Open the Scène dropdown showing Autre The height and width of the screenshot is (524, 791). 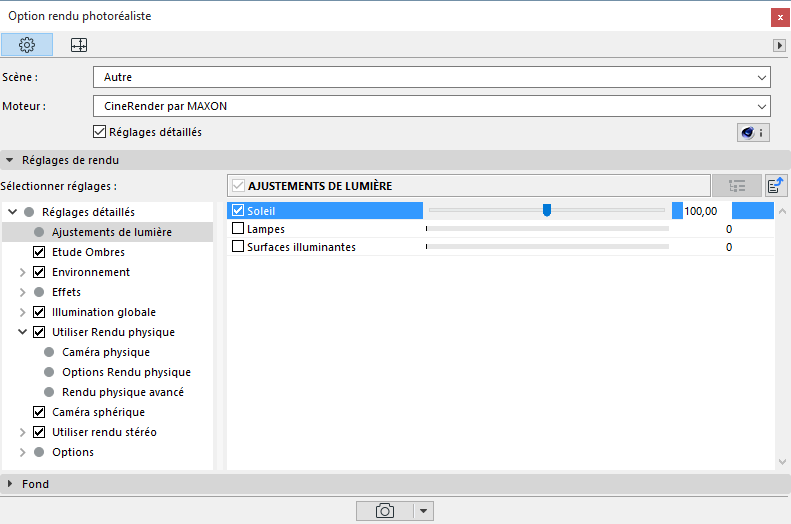click(432, 77)
